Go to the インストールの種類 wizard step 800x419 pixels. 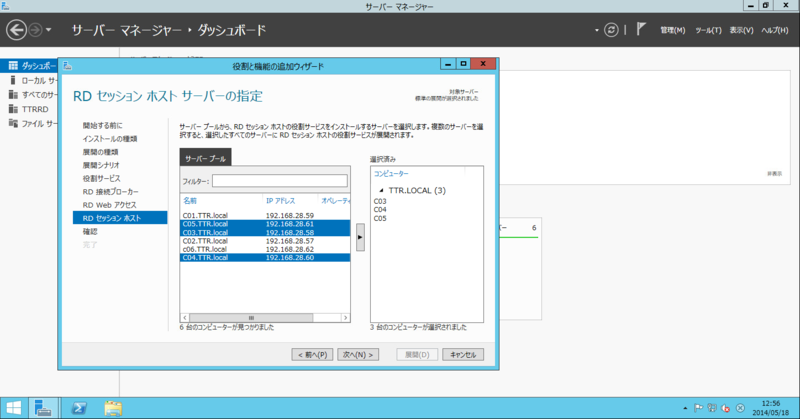(110, 139)
